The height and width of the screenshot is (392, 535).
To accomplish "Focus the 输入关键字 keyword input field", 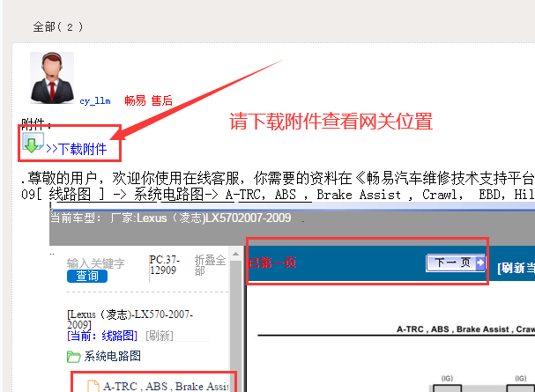I will [96, 263].
